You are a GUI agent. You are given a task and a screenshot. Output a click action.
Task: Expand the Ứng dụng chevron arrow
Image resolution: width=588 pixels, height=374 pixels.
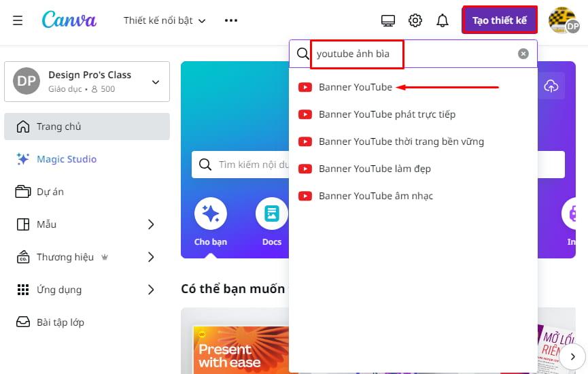pyautogui.click(x=151, y=290)
